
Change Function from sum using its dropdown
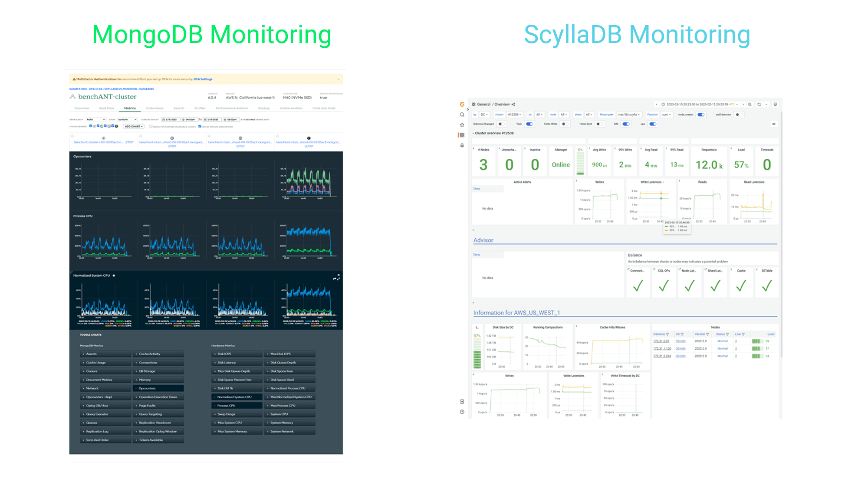(666, 115)
